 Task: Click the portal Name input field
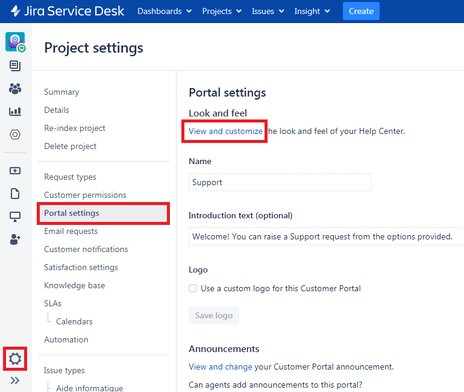coord(280,182)
